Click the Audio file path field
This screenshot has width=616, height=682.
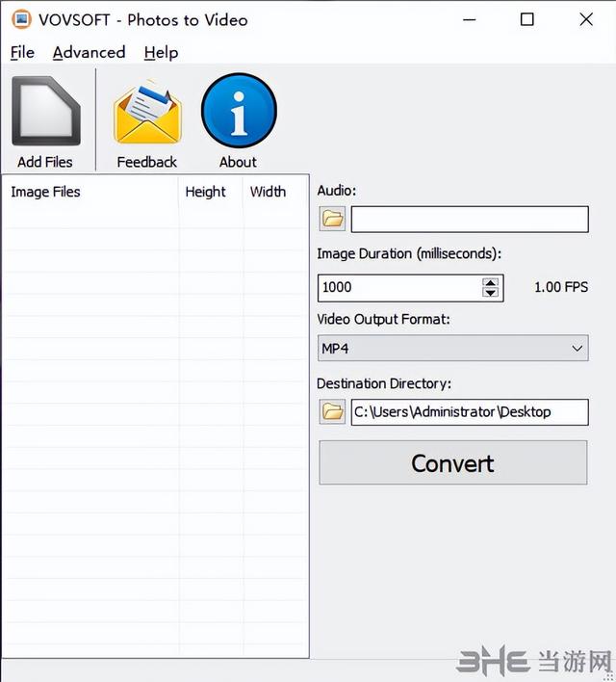click(470, 220)
